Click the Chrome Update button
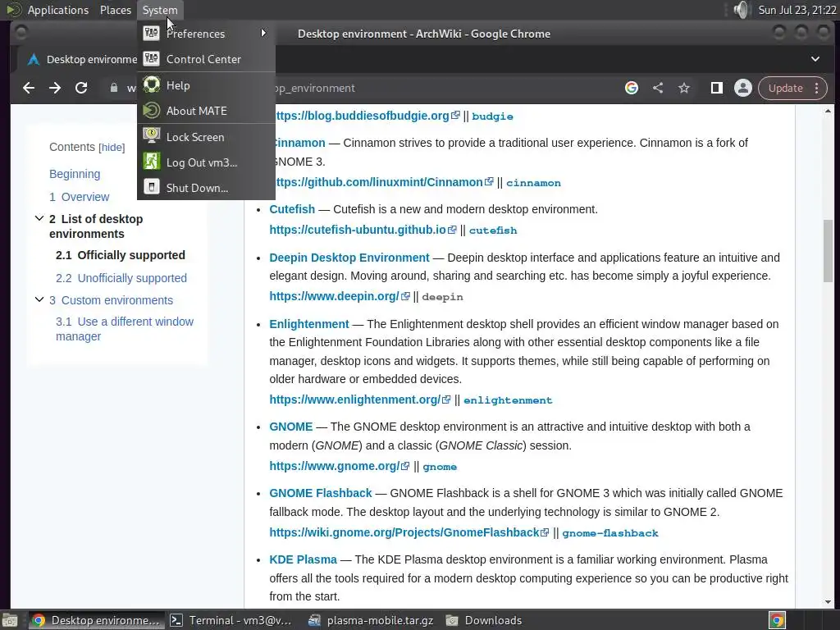This screenshot has width=840, height=630. (x=785, y=88)
